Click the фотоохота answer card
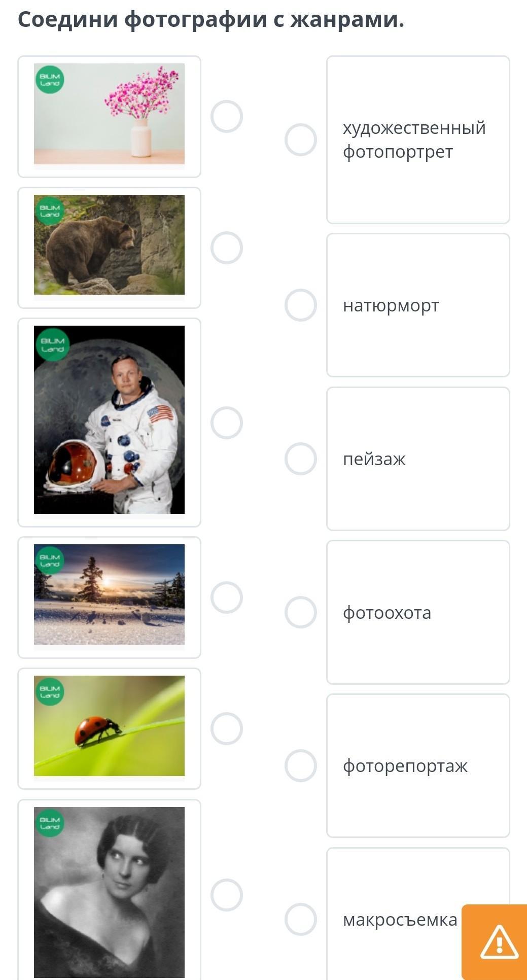This screenshot has height=980, width=527. point(418,612)
